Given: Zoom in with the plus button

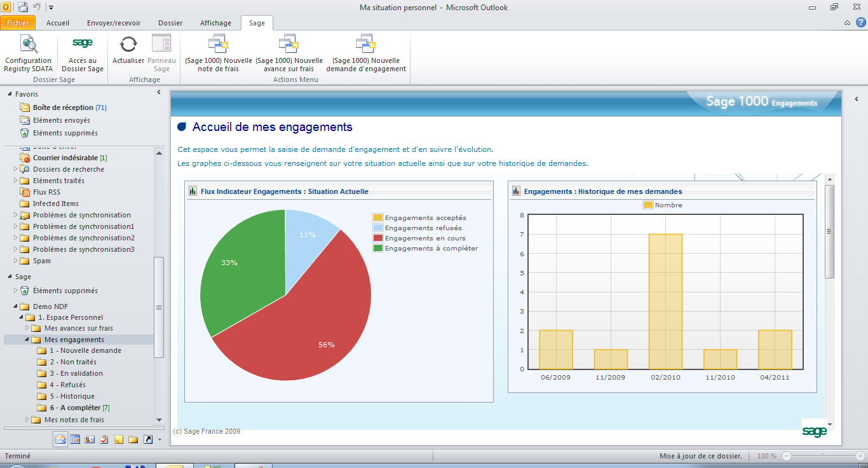Looking at the screenshot, I should tap(860, 456).
